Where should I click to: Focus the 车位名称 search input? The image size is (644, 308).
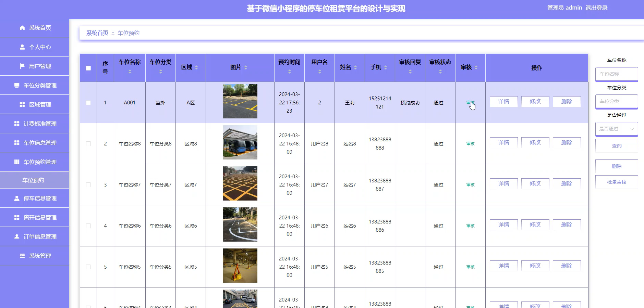617,74
